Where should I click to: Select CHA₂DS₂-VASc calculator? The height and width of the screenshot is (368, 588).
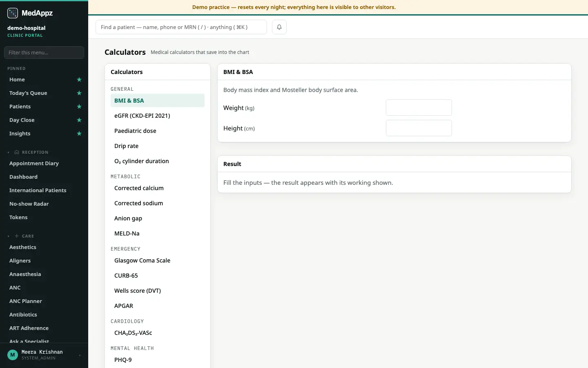pos(158,333)
